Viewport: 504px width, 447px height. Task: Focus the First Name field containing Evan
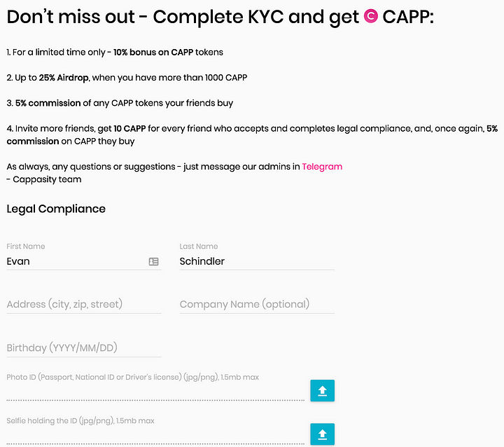(x=83, y=261)
